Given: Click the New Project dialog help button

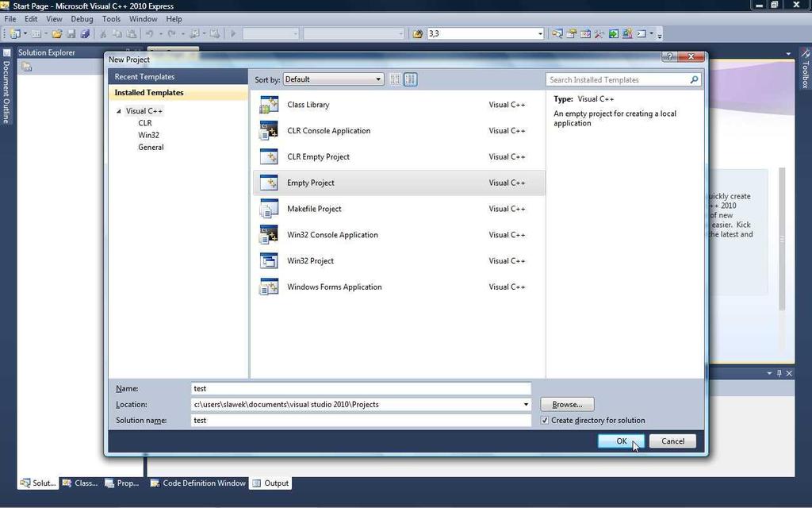Looking at the screenshot, I should click(669, 56).
